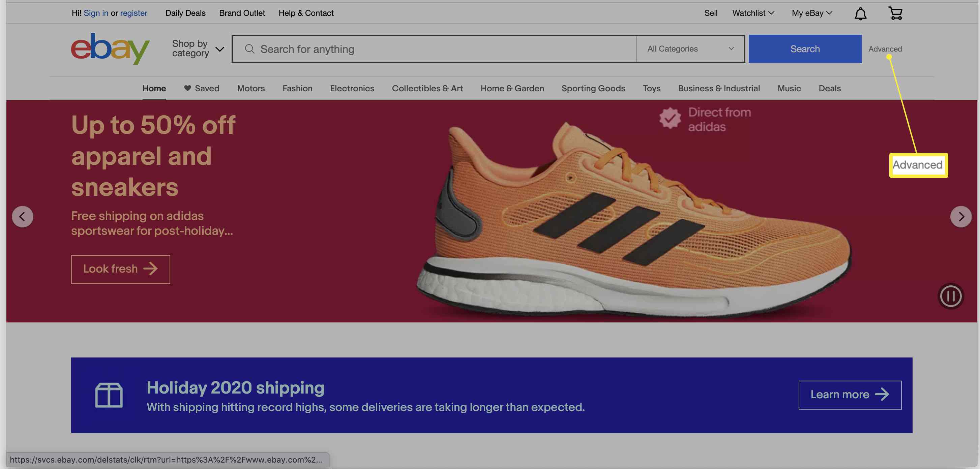Viewport: 980px width, 469px height.
Task: Click the blue Search button
Action: [x=805, y=49]
